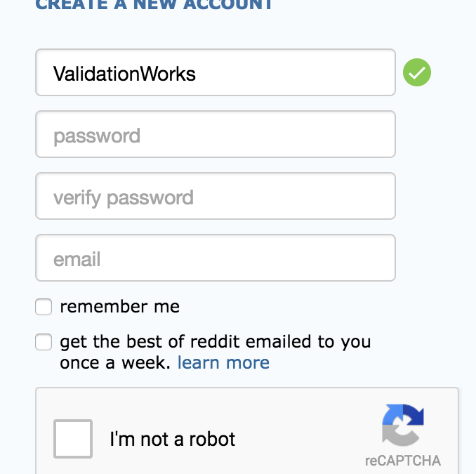Click the grey "verify password" placeholder text
This screenshot has width=476, height=474.
point(124,197)
